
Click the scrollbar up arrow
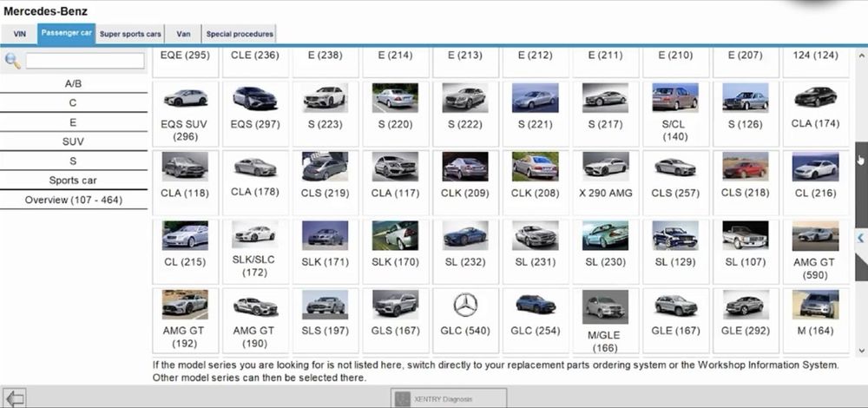point(861,56)
